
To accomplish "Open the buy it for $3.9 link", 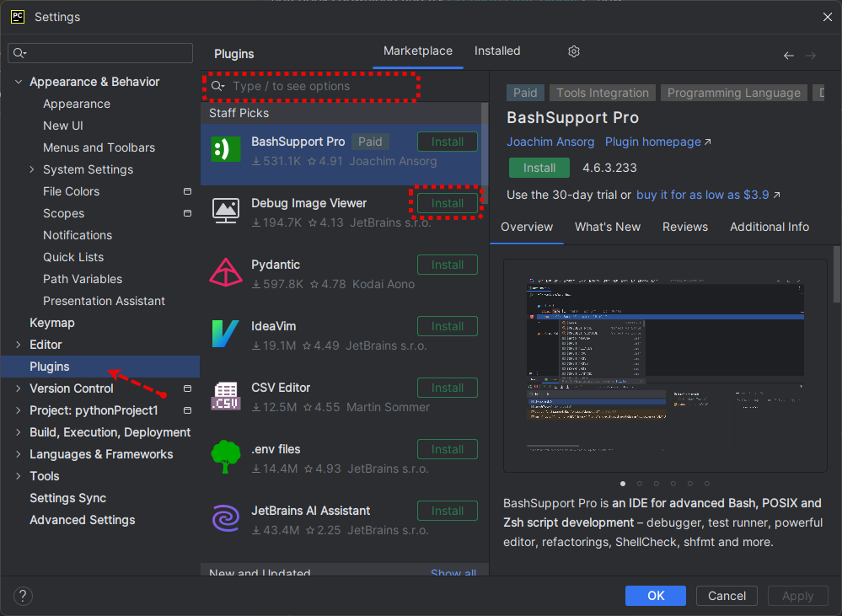I will point(708,195).
